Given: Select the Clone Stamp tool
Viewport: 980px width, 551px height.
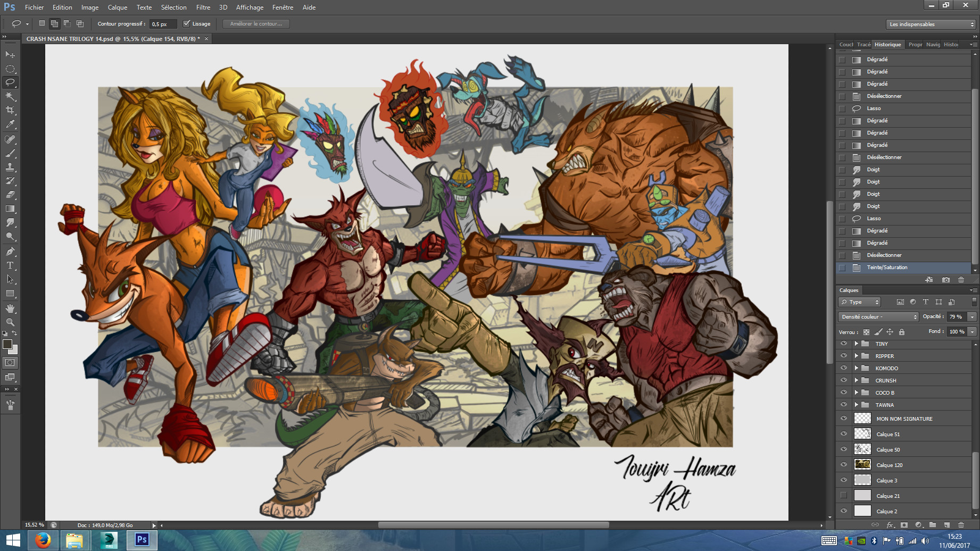Looking at the screenshot, I should 10,167.
